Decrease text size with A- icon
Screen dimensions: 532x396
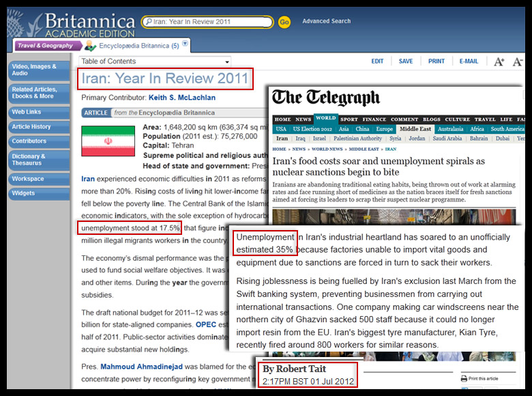pos(518,61)
